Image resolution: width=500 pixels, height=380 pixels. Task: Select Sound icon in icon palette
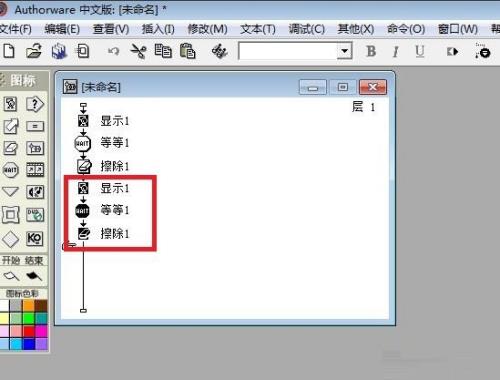point(35,192)
